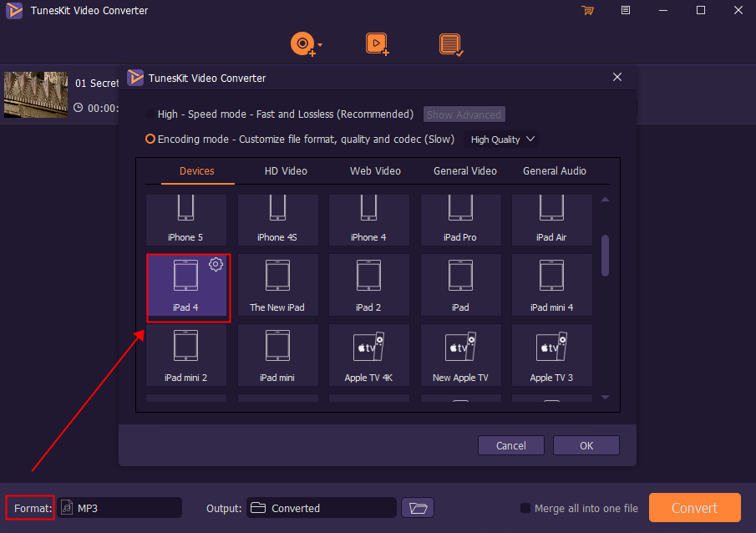756x533 pixels.
Task: Open the main menu icon in the title bar
Action: coord(626,10)
